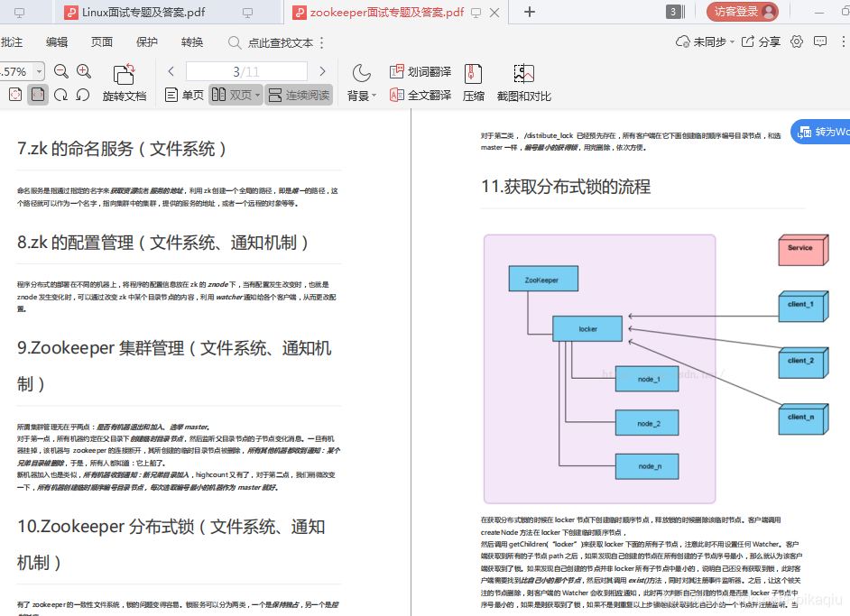Click the page number field 3/11
850x616 pixels.
tap(246, 71)
